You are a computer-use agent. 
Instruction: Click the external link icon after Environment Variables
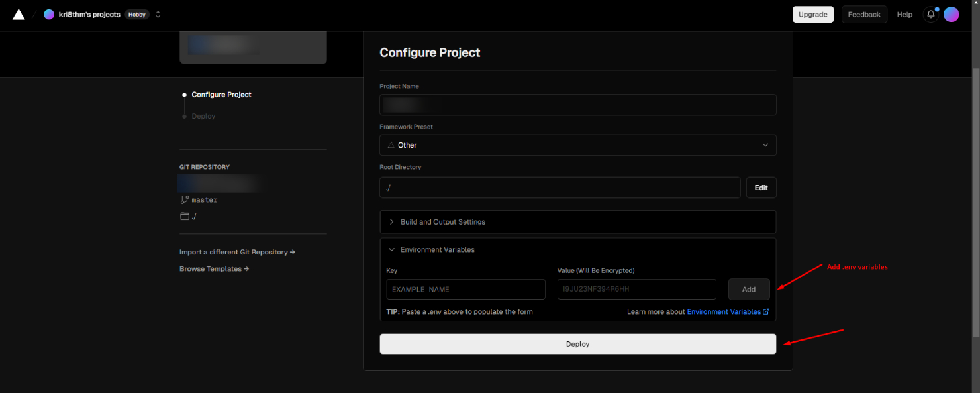pos(766,312)
